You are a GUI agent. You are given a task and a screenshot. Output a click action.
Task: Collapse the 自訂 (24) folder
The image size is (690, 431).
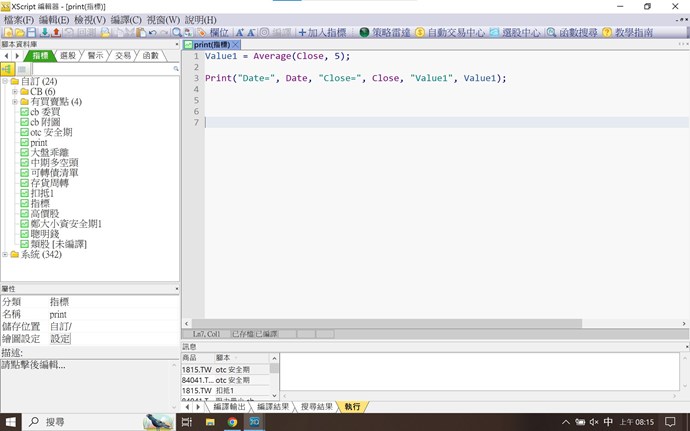pos(5,81)
